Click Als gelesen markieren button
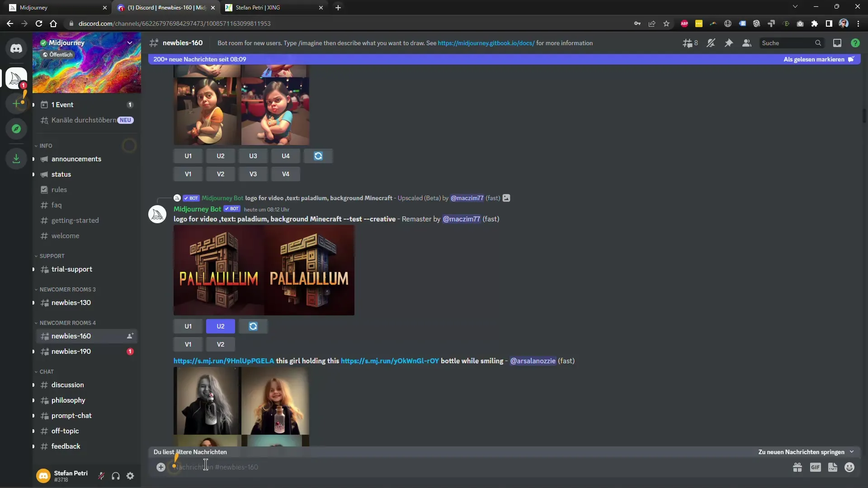868x488 pixels. pos(820,59)
